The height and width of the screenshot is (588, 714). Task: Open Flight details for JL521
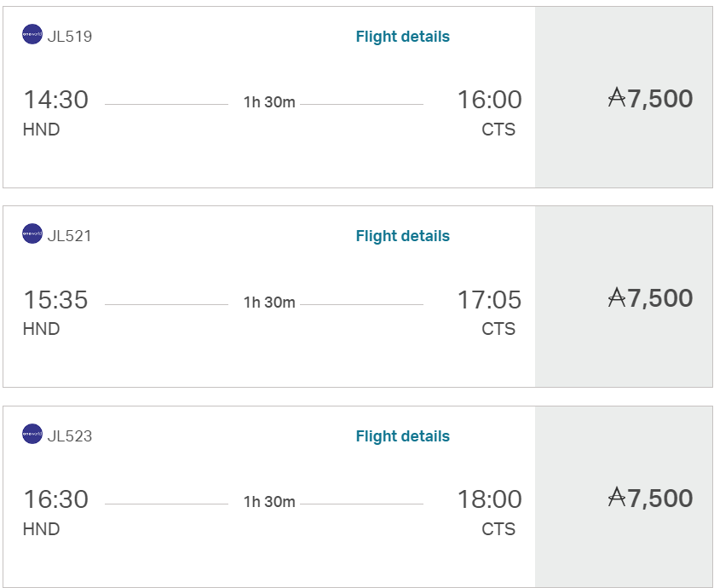(402, 236)
